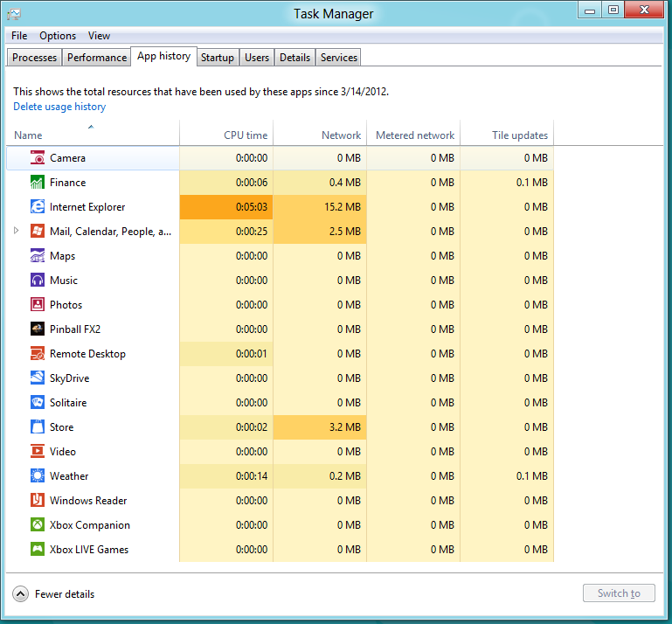The width and height of the screenshot is (672, 624).
Task: Select Weather 0.2 MB network value
Action: (320, 476)
